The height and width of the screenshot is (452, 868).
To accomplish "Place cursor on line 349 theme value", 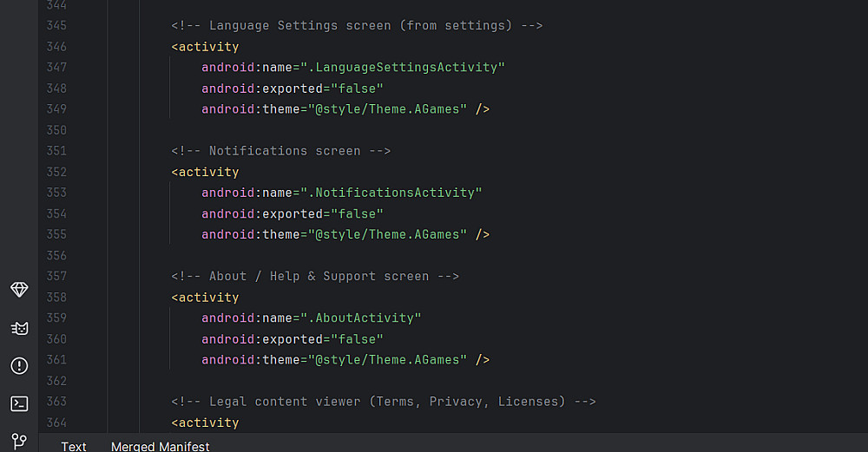I will pyautogui.click(x=387, y=109).
